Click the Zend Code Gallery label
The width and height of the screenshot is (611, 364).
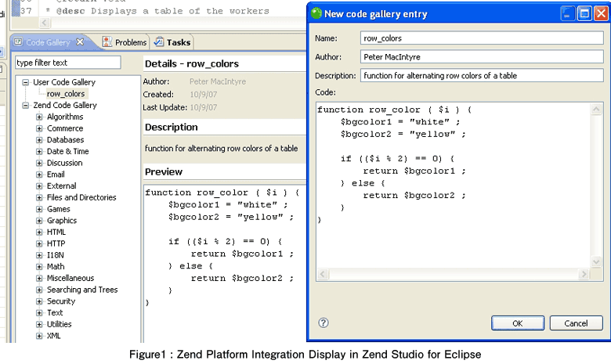[x=65, y=105]
